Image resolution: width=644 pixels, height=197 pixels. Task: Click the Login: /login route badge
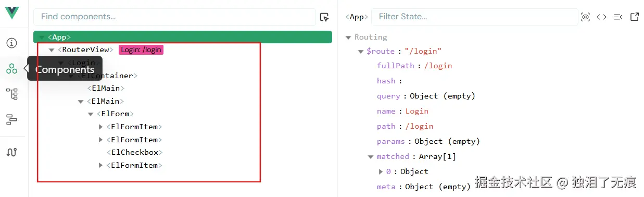[141, 50]
